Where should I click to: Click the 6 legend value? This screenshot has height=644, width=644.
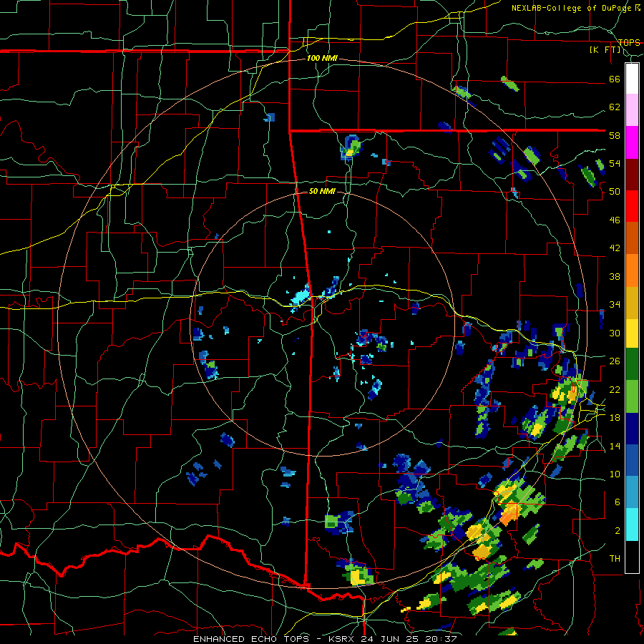(x=617, y=502)
